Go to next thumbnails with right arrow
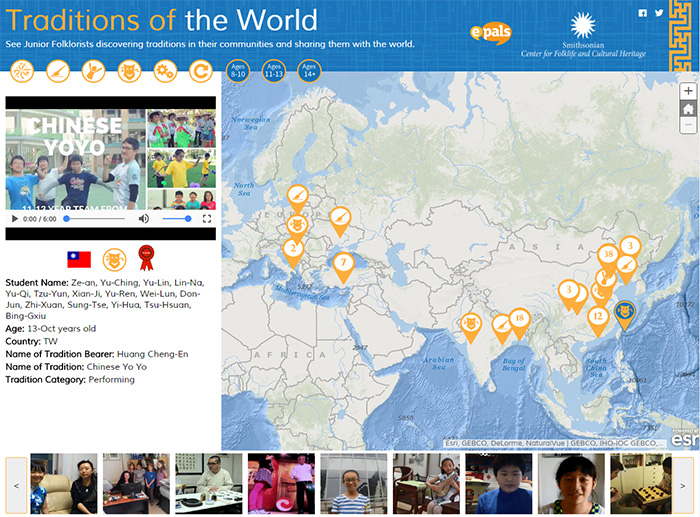The image size is (700, 517). 683,485
